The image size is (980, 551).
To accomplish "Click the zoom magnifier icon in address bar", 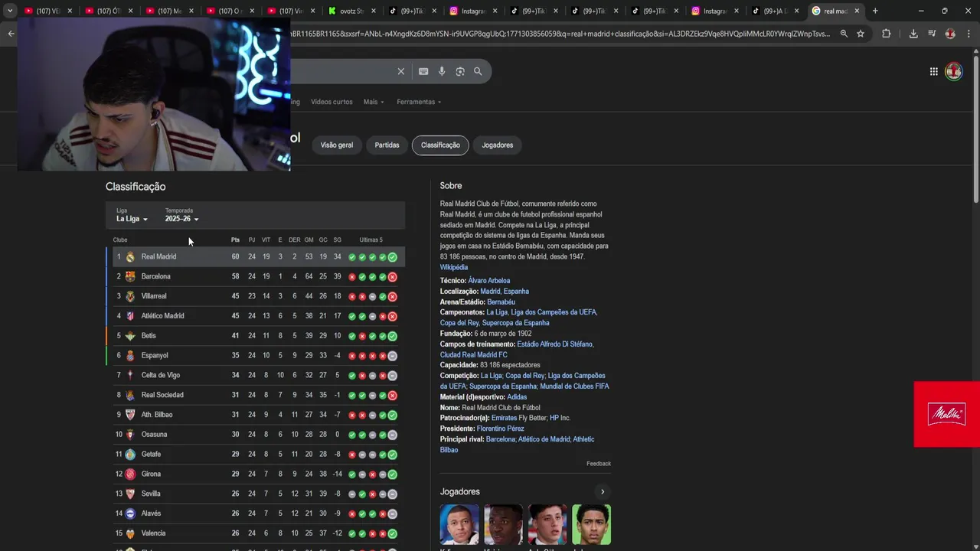I will [844, 34].
